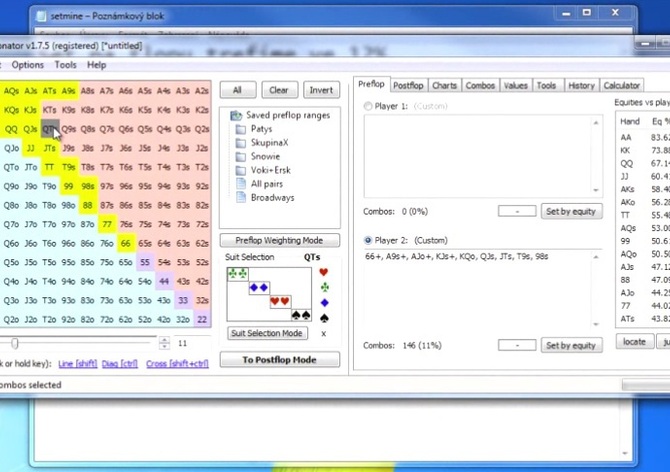Enable Preflop Weighting Mode
670x472 pixels.
pyautogui.click(x=279, y=240)
